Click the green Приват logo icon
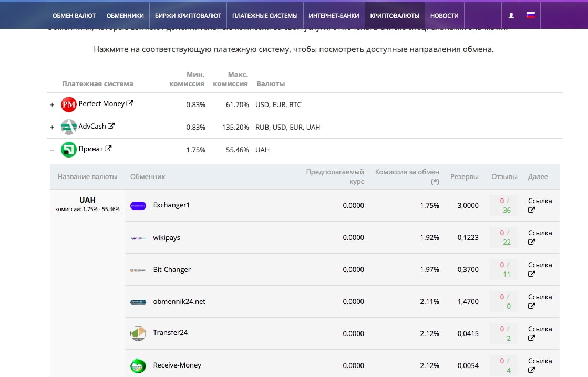588x377 pixels. click(69, 150)
